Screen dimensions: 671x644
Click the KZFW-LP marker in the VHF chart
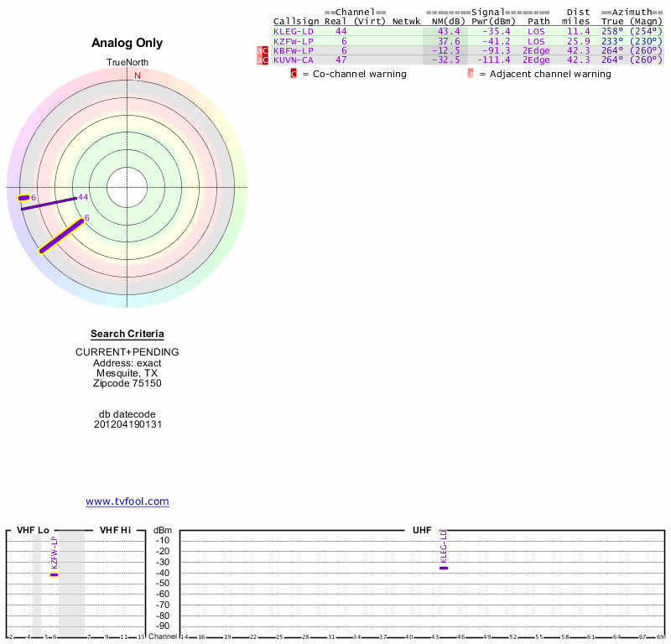[x=54, y=574]
